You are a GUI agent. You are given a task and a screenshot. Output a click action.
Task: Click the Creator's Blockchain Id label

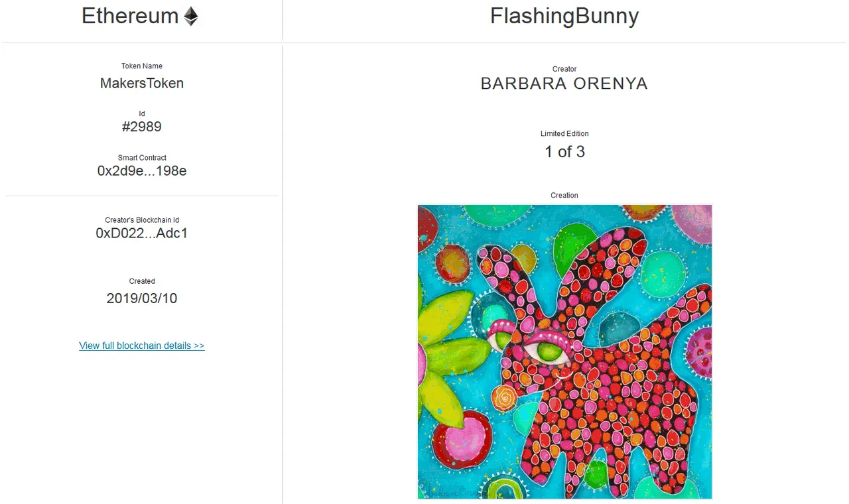pyautogui.click(x=142, y=220)
